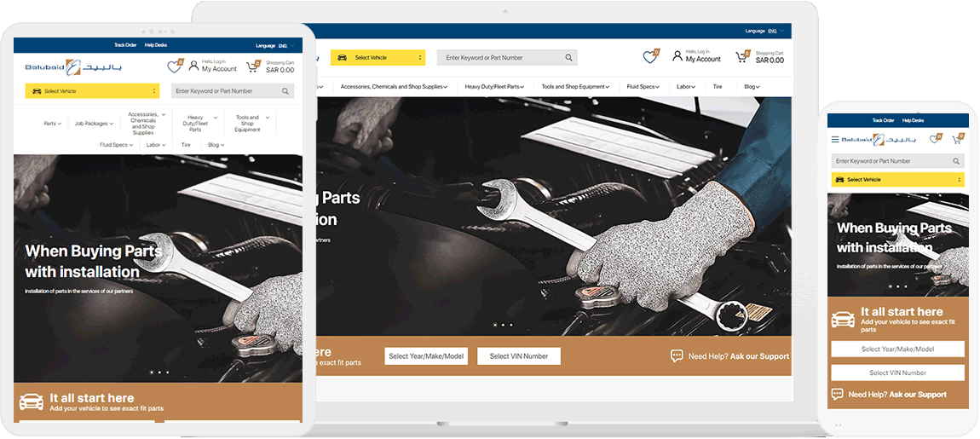Open the wishlist heart icon on the phone
The image size is (980, 439).
(935, 139)
